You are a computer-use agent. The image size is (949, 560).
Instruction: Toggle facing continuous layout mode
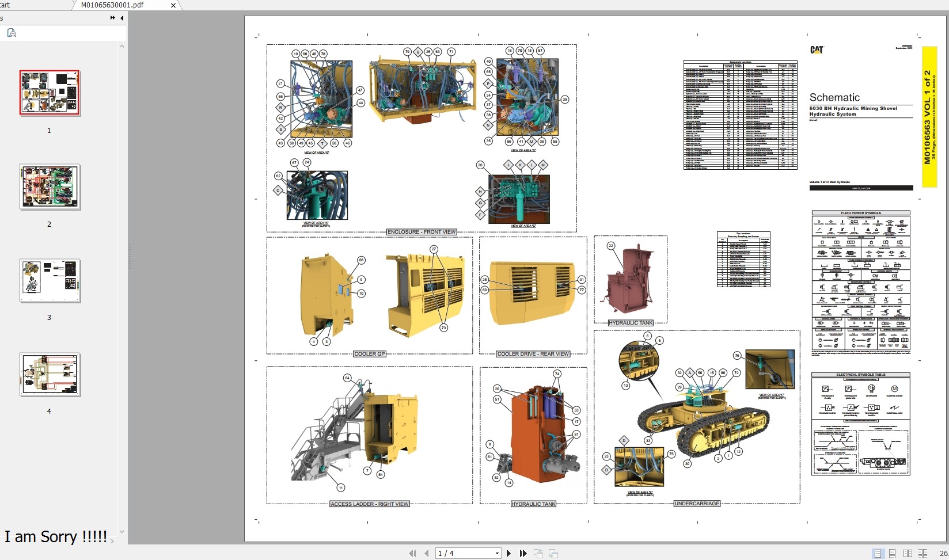click(923, 554)
